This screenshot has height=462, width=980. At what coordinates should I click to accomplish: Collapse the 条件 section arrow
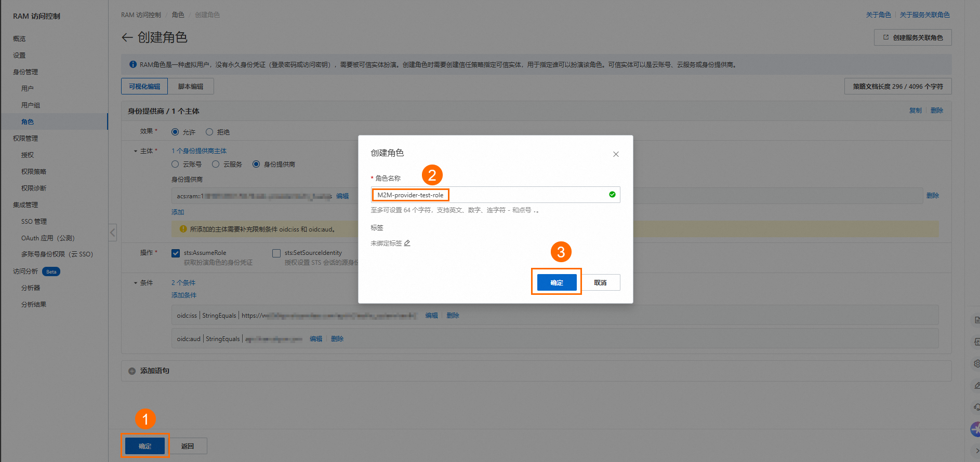click(136, 283)
